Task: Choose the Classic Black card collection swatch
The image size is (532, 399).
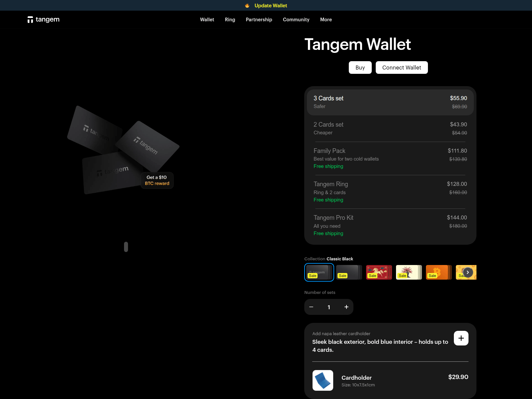Action: coord(319,272)
